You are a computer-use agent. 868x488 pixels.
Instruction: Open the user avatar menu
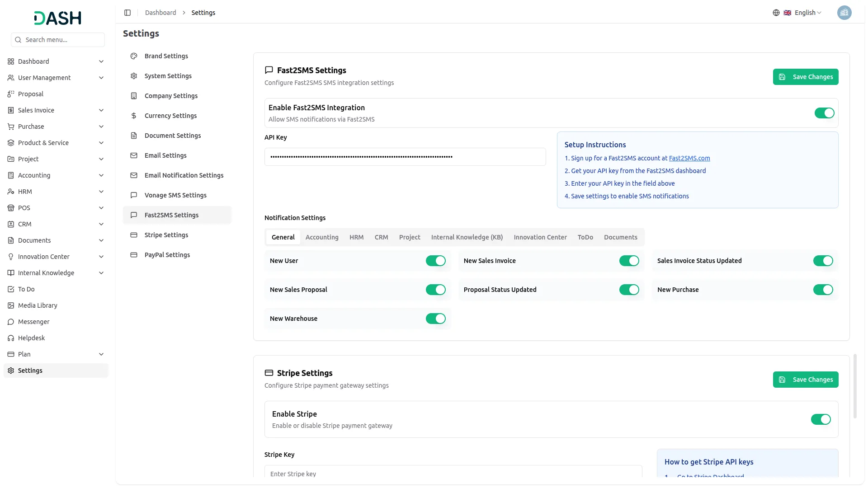tap(844, 13)
